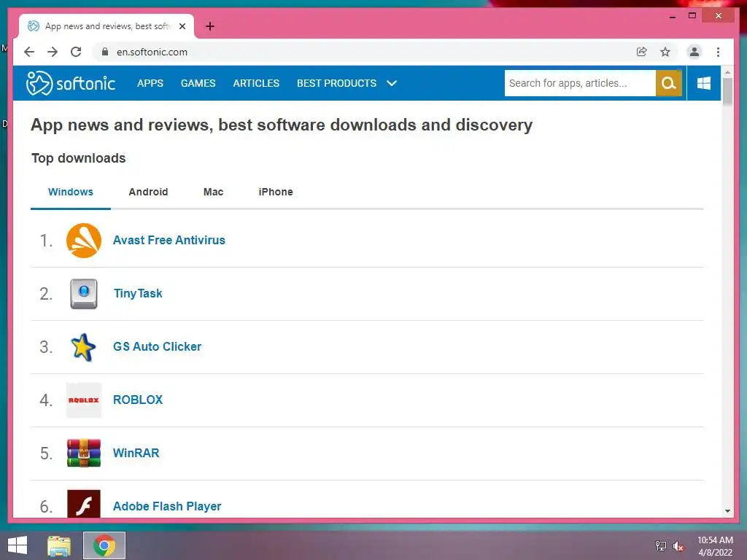Click the share this page icon

pyautogui.click(x=642, y=52)
